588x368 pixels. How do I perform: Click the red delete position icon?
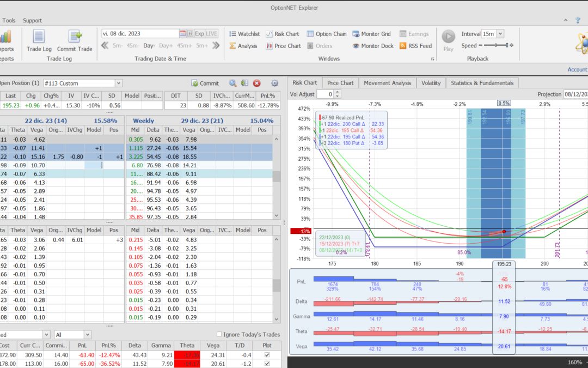[x=257, y=83]
